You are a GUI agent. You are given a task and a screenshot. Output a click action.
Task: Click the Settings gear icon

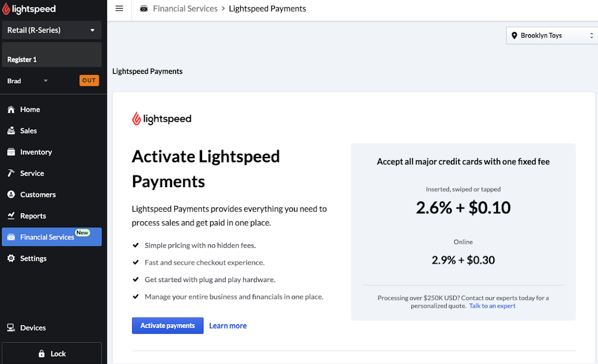(x=12, y=258)
